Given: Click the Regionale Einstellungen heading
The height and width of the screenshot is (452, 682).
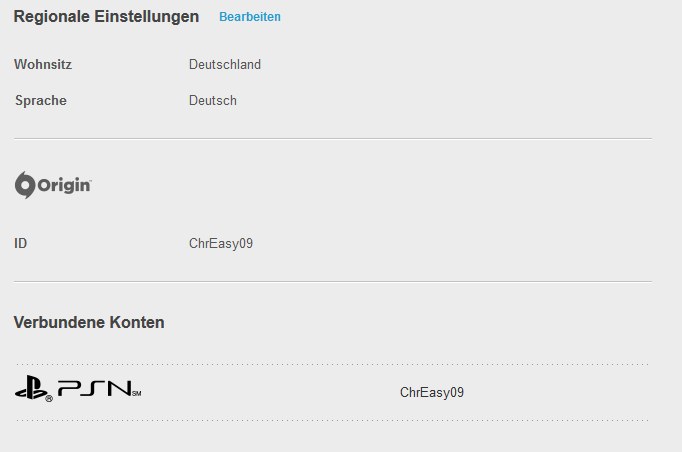Looking at the screenshot, I should coord(106,17).
